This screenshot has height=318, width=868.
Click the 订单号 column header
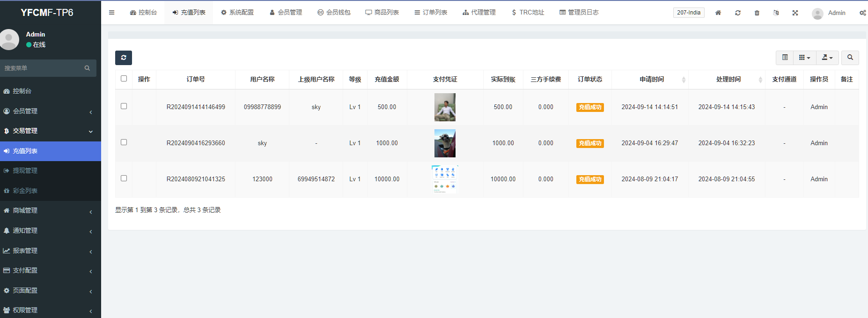196,79
